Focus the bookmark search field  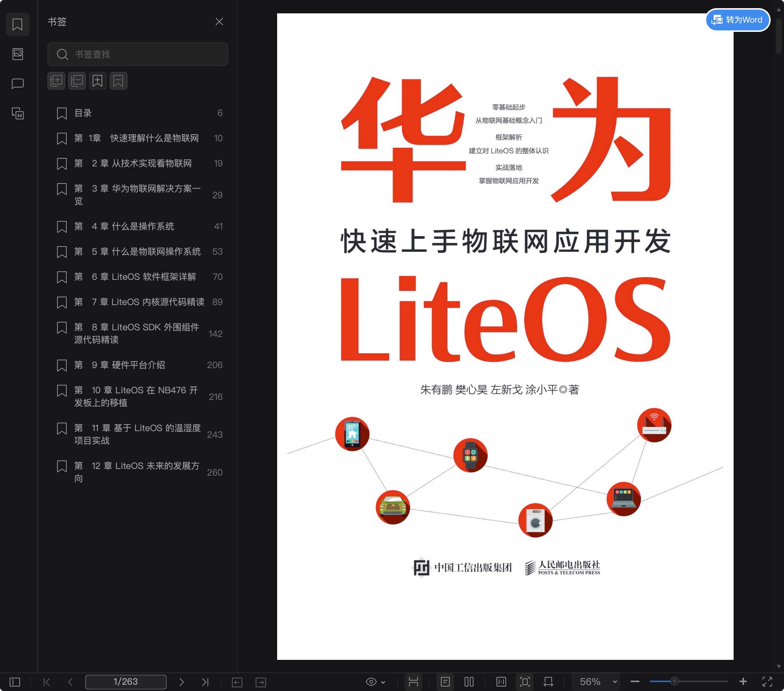pyautogui.click(x=138, y=54)
